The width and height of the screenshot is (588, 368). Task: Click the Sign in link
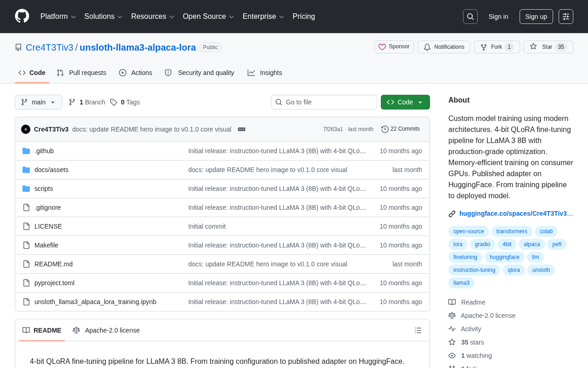[498, 17]
